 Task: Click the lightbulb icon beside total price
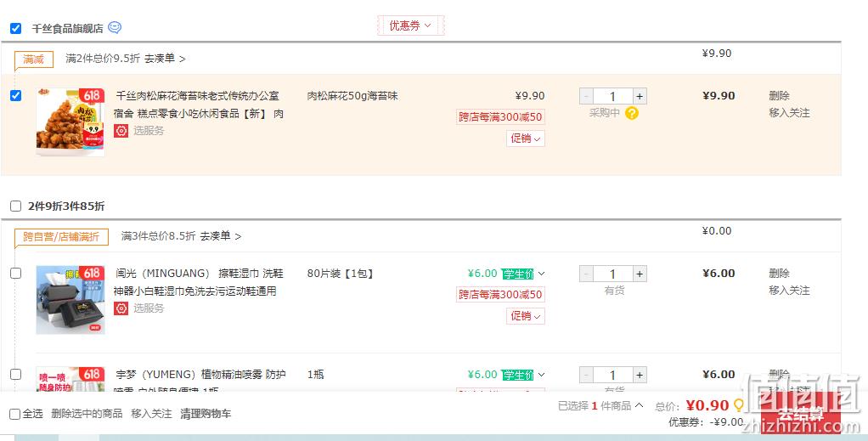tap(738, 405)
